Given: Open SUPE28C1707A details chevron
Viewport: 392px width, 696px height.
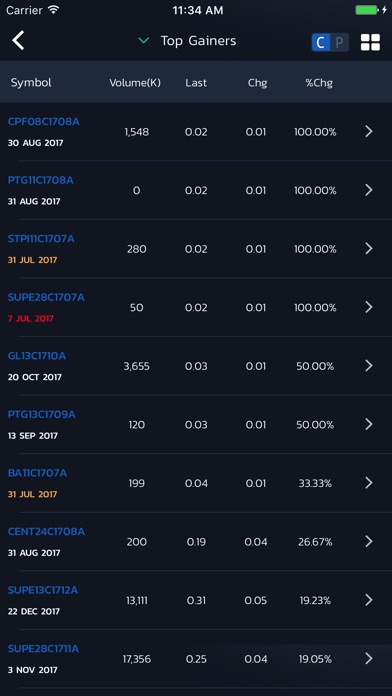Looking at the screenshot, I should 368,307.
